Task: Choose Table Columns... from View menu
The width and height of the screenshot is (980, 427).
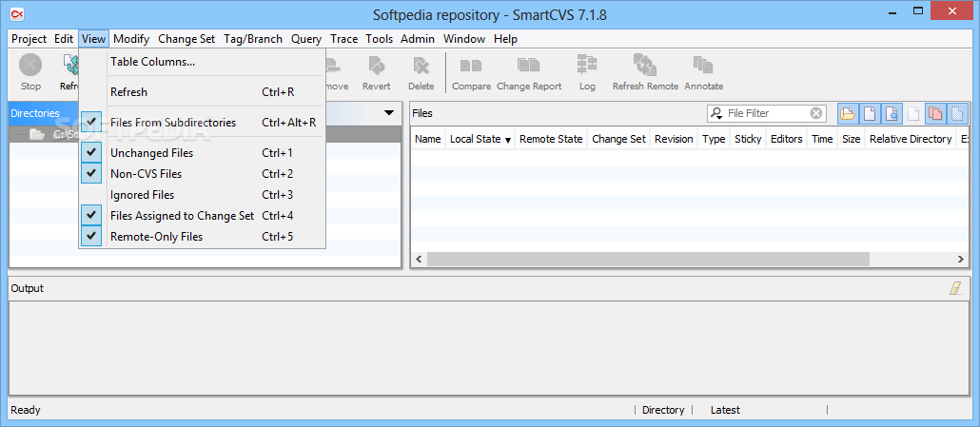Action: (202, 62)
